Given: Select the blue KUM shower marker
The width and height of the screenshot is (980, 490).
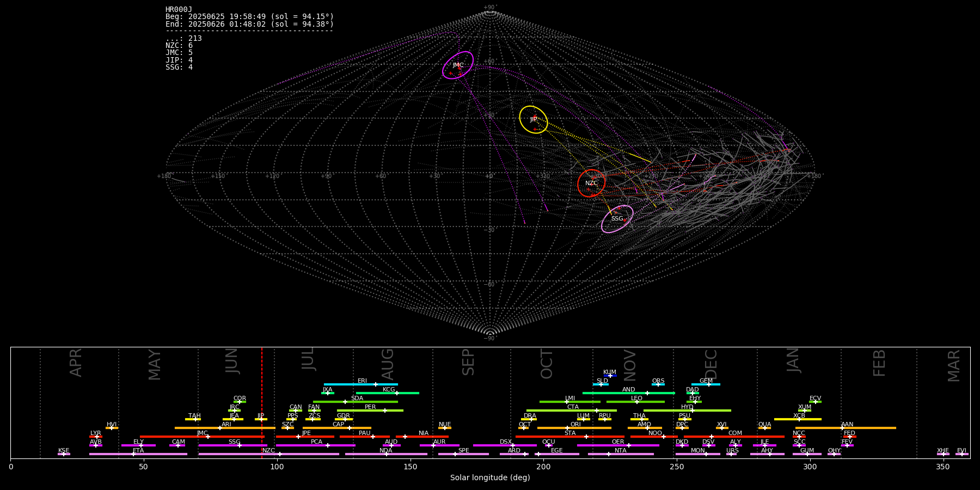Looking at the screenshot, I should [610, 376].
